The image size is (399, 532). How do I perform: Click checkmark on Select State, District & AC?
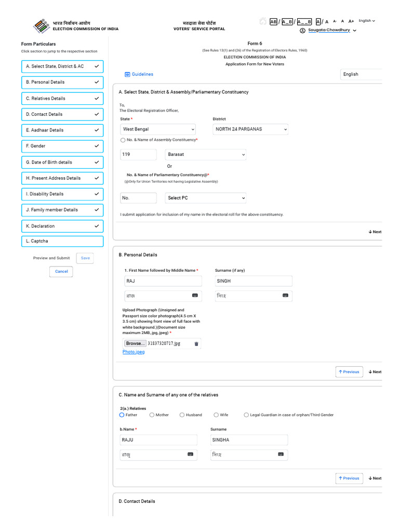[x=97, y=66]
